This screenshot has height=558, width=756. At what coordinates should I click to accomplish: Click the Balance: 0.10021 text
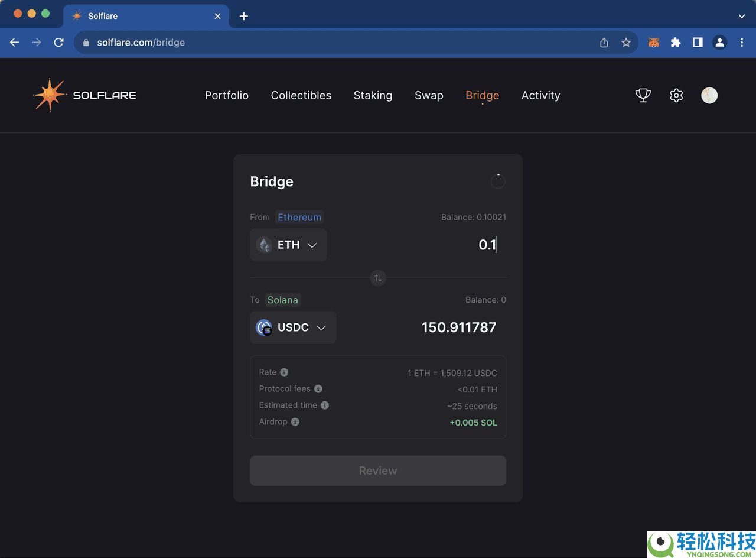pyautogui.click(x=474, y=217)
